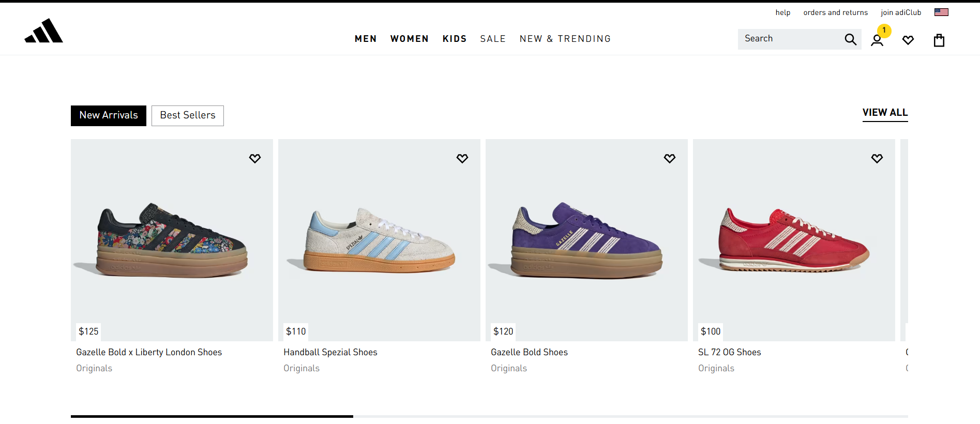Expand the KIDS navigation menu
Screen dimensions: 980x424
click(x=455, y=39)
